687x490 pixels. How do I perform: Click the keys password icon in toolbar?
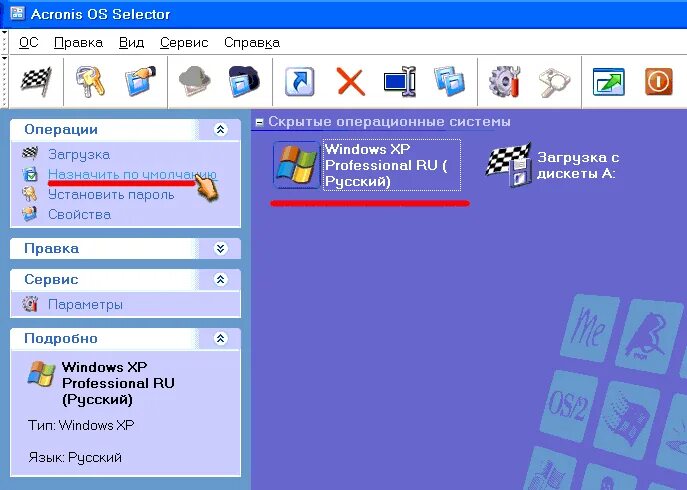[x=90, y=82]
